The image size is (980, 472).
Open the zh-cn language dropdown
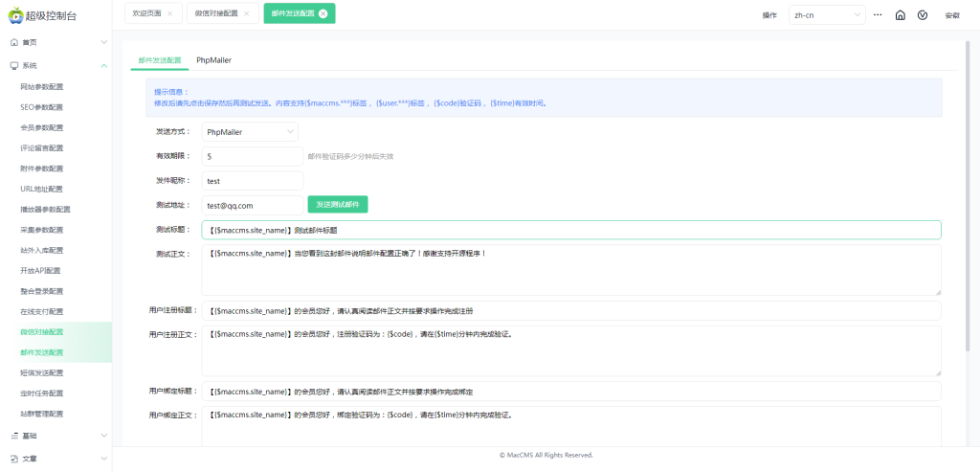click(826, 15)
